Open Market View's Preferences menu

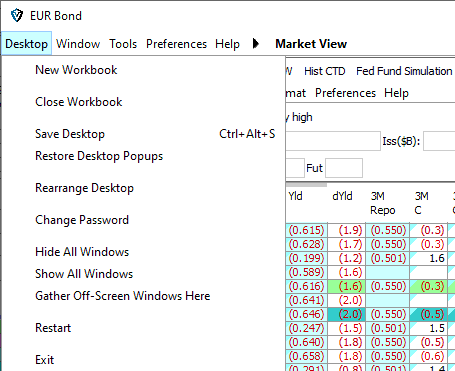click(x=345, y=93)
